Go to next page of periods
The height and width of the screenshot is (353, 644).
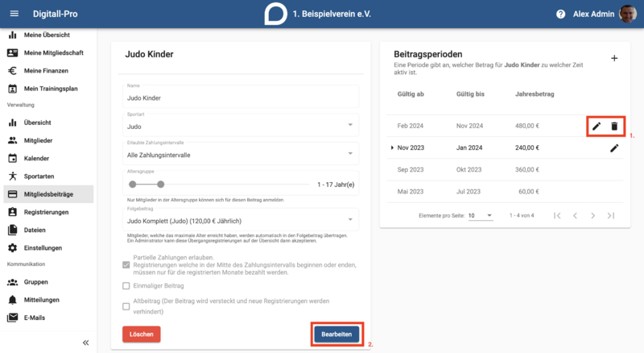pos(592,215)
